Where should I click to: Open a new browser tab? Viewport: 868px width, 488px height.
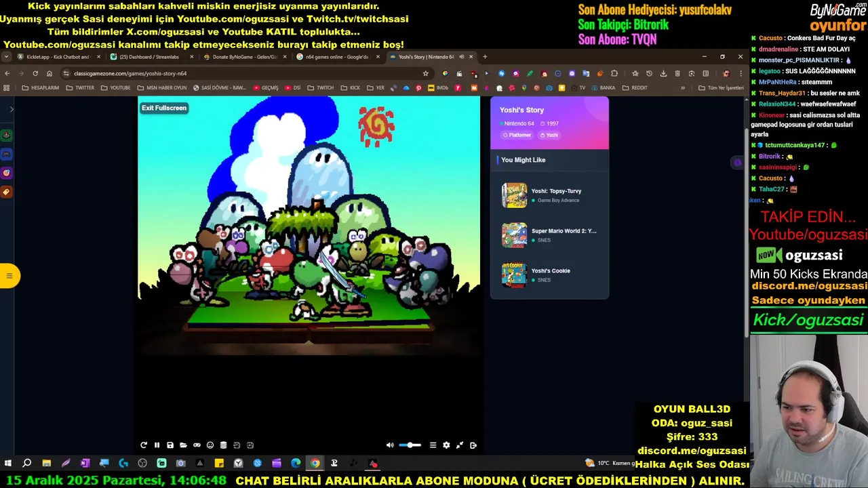pyautogui.click(x=485, y=57)
